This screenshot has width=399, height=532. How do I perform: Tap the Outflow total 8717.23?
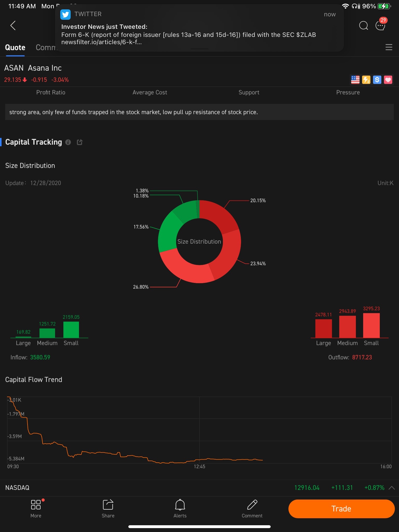362,357
